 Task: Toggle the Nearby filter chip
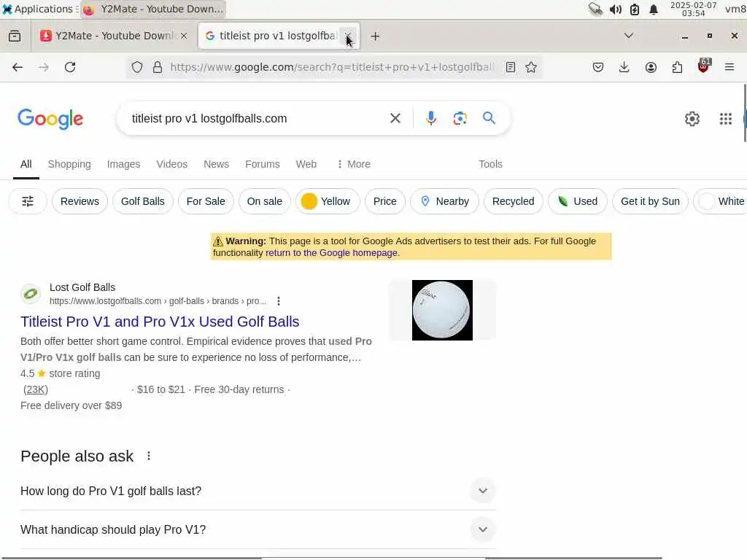click(x=444, y=201)
